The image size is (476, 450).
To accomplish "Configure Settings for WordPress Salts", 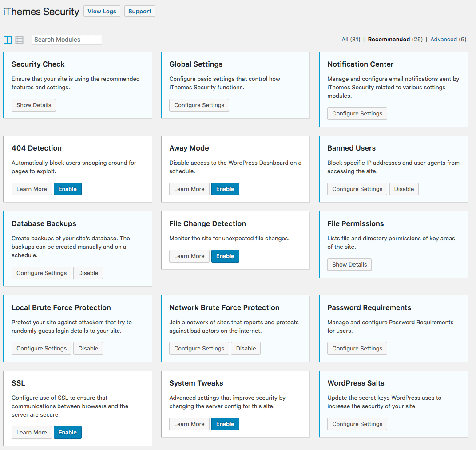I will [357, 424].
